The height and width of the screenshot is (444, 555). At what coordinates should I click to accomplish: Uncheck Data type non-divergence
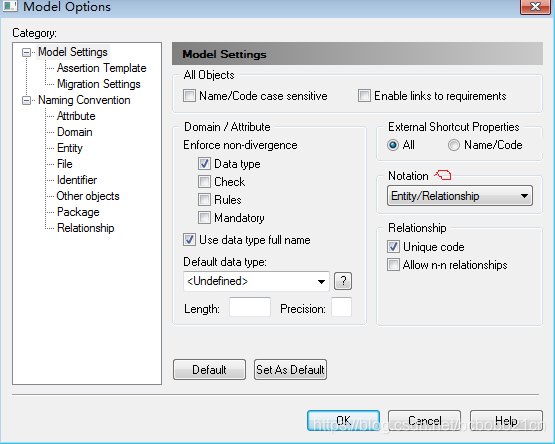204,164
